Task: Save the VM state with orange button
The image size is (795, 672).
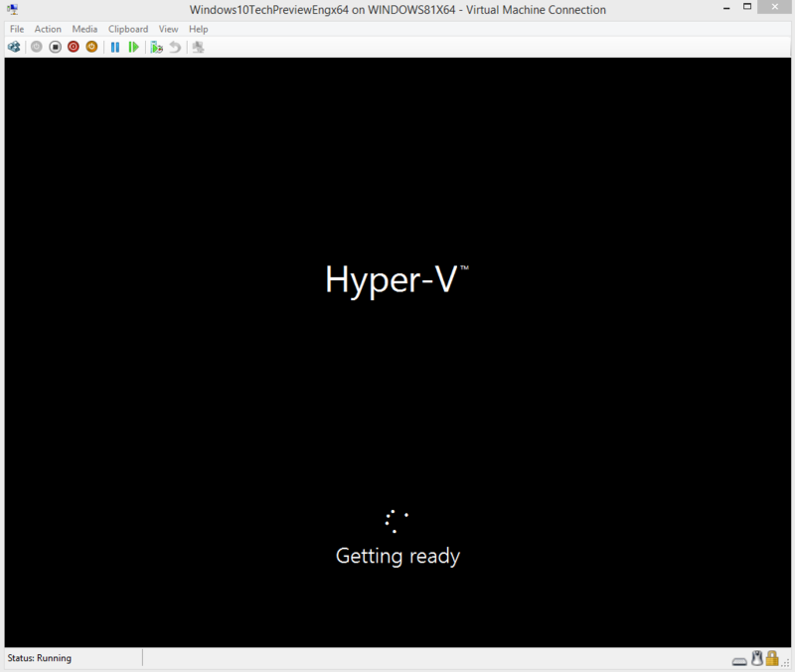Action: tap(91, 47)
